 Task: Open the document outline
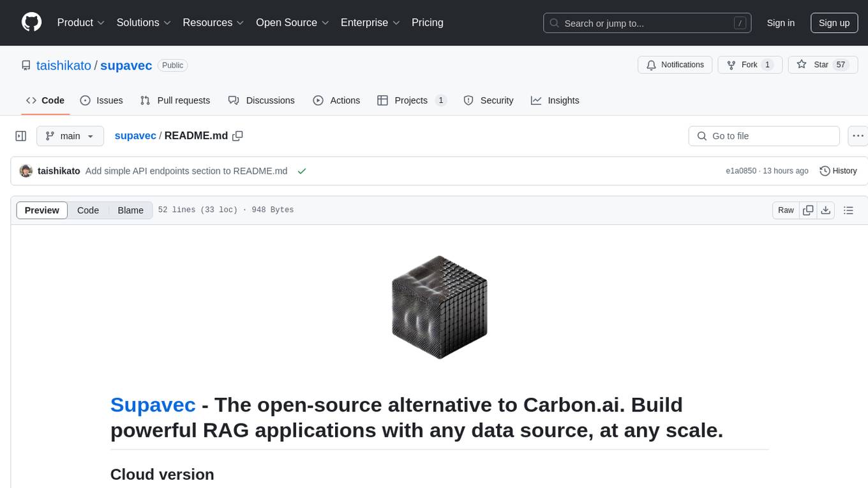tap(848, 210)
